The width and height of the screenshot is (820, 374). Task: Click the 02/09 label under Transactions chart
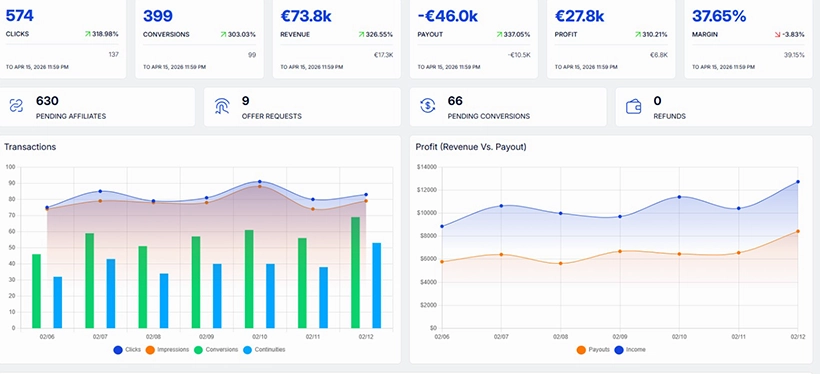click(207, 337)
